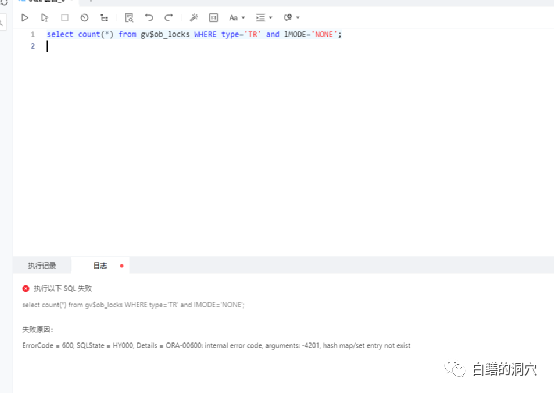Click the IN value conversion box icon
Viewport: 554px width, 393px height.
click(x=213, y=17)
